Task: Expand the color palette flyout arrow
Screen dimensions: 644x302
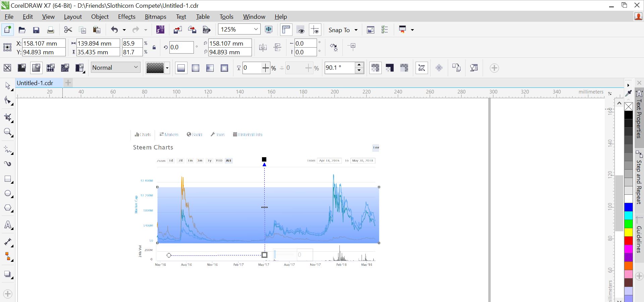Action: click(628, 85)
